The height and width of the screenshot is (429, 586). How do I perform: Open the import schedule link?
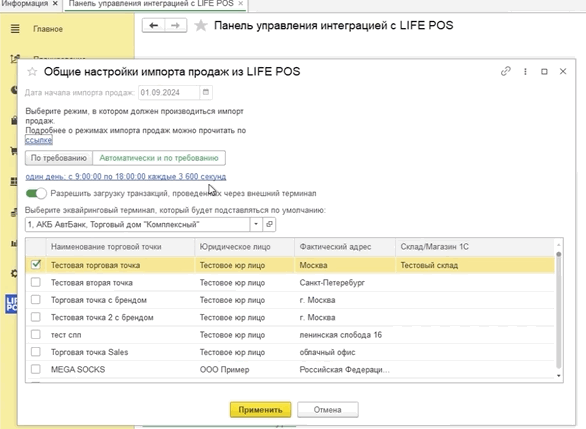pyautogui.click(x=126, y=176)
